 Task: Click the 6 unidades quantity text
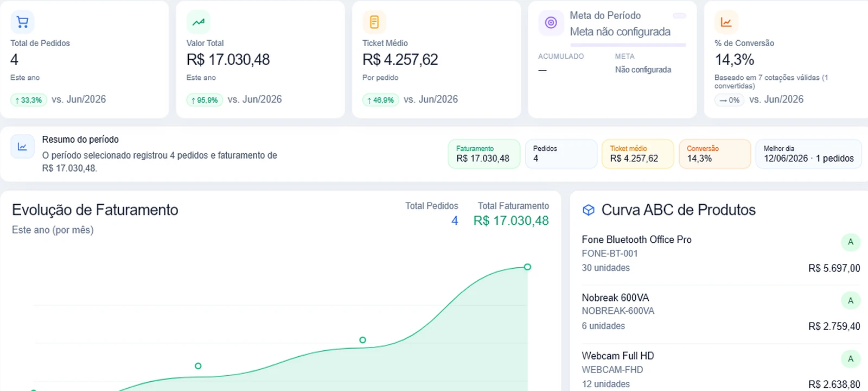(603, 326)
